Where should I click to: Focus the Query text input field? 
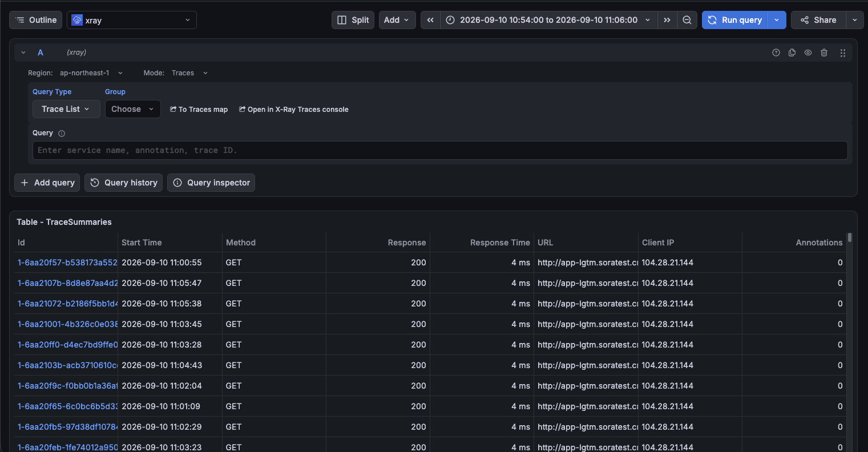point(440,151)
